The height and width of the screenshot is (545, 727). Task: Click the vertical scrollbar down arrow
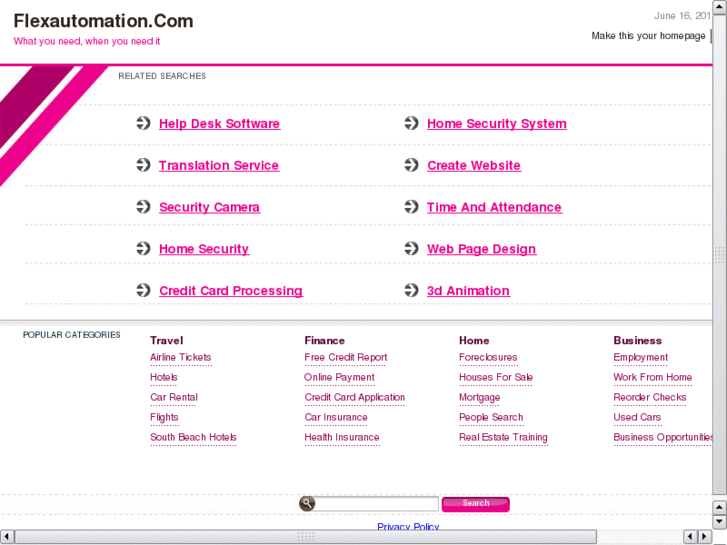pyautogui.click(x=720, y=523)
